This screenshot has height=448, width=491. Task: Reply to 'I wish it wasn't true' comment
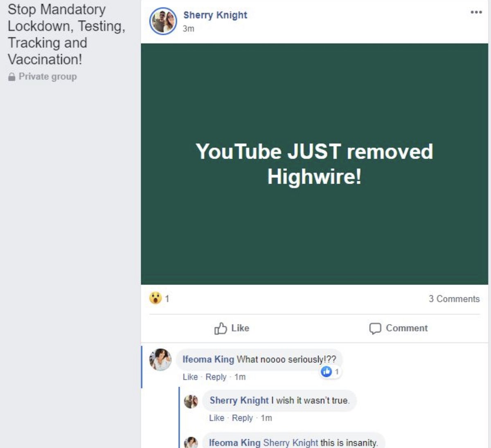(242, 418)
